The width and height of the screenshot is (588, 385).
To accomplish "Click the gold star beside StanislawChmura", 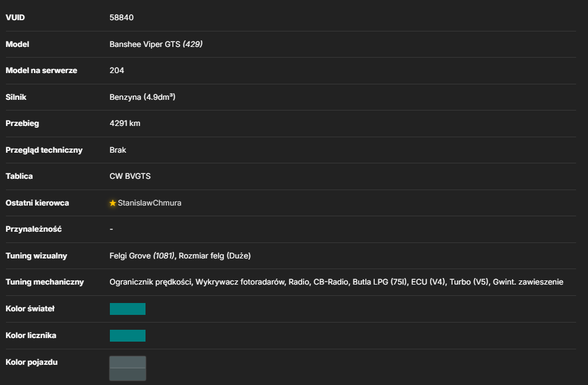I will pyautogui.click(x=112, y=203).
